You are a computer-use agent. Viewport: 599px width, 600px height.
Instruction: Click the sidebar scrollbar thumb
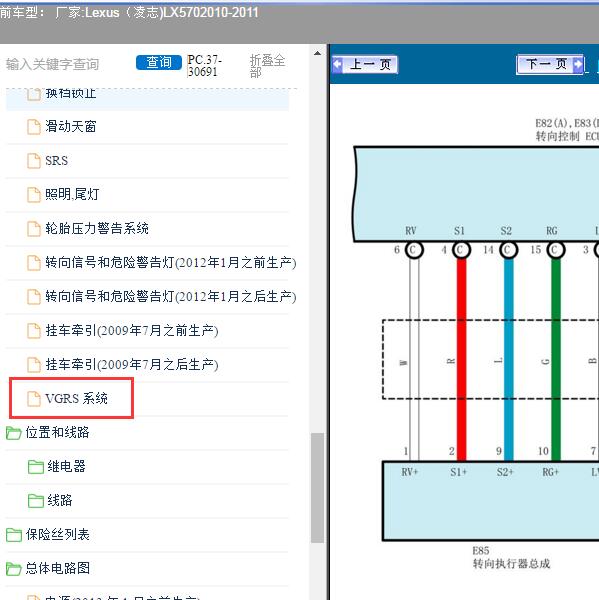point(317,488)
